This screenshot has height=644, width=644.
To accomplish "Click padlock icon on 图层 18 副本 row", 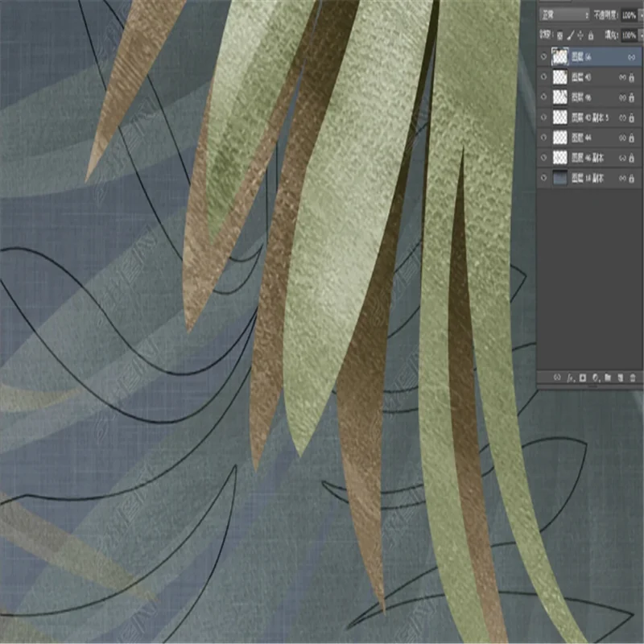I will (632, 178).
